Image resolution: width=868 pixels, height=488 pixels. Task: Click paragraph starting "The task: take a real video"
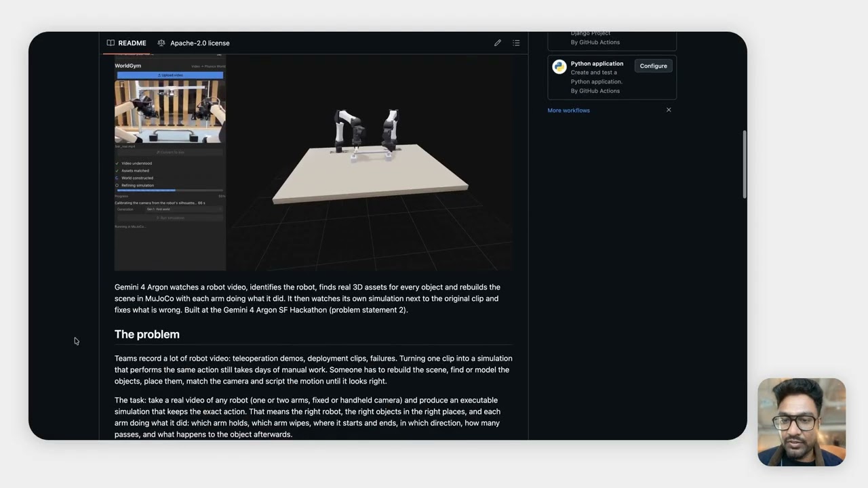(307, 417)
